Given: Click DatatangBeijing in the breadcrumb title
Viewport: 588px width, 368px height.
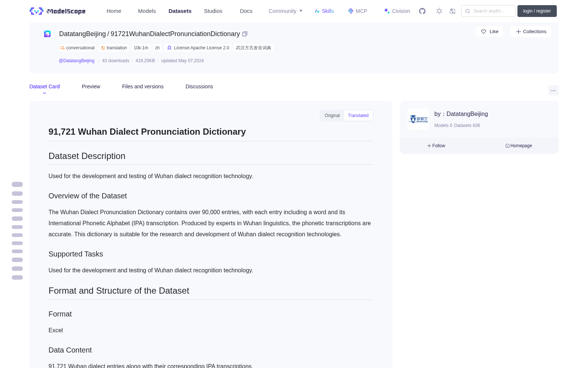Looking at the screenshot, I should [x=82, y=34].
